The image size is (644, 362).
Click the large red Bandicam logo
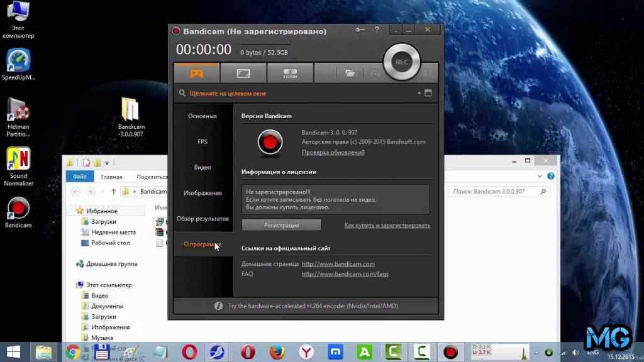[x=270, y=142]
